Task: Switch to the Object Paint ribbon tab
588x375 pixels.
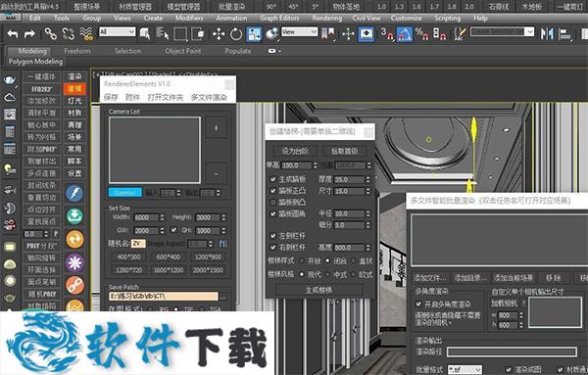Action: click(183, 51)
